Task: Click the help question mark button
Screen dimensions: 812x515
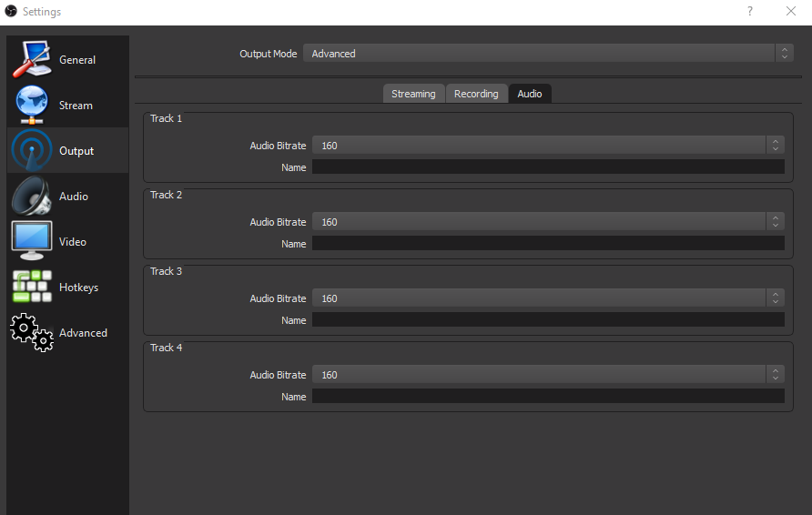Action: tap(750, 11)
